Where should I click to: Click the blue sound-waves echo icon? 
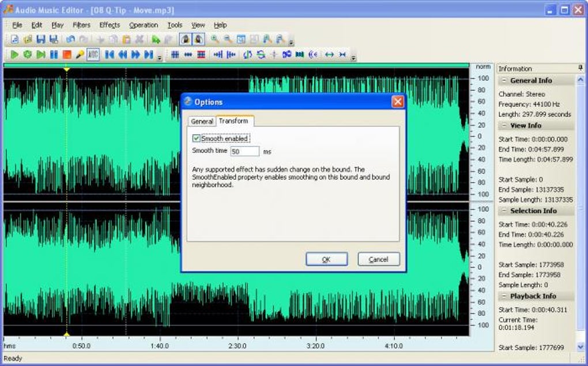click(313, 55)
